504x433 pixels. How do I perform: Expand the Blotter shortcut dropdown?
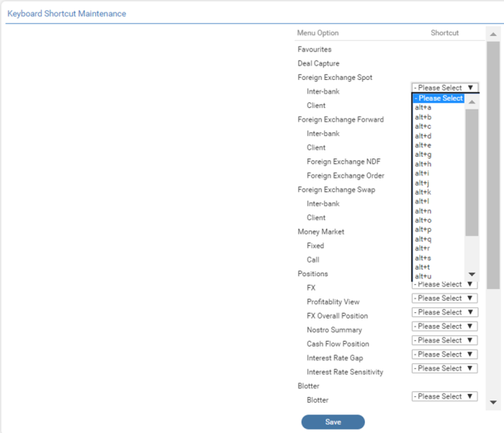pos(445,396)
